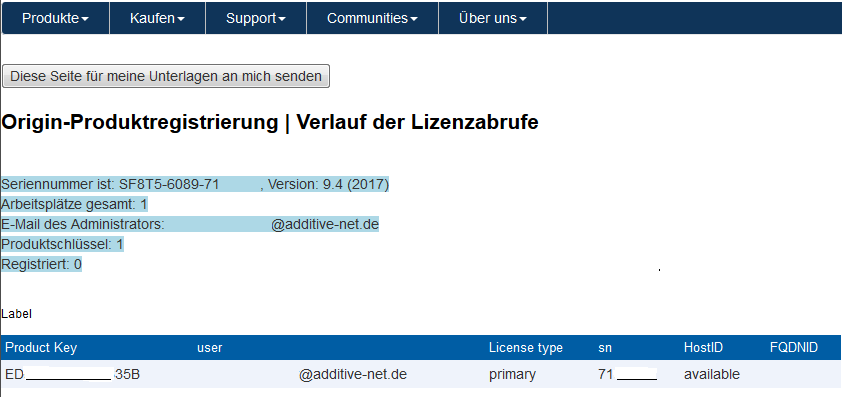Open the Communities dropdown menu

tap(372, 18)
